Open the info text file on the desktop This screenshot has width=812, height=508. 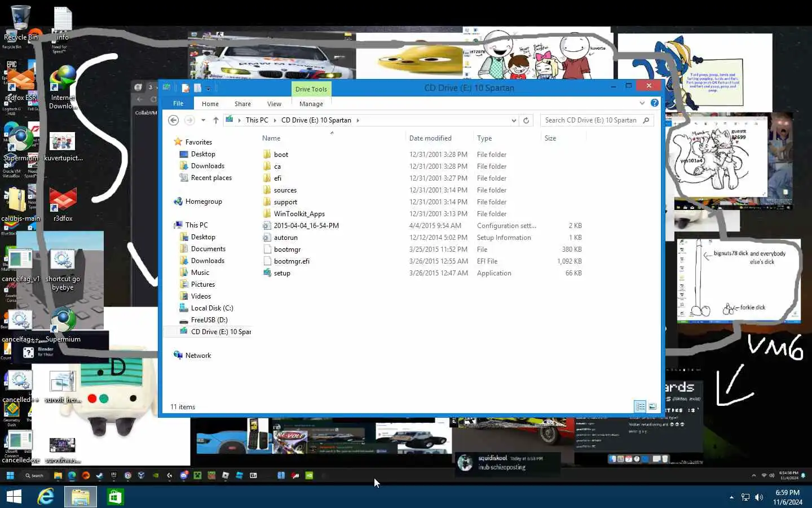click(x=63, y=24)
